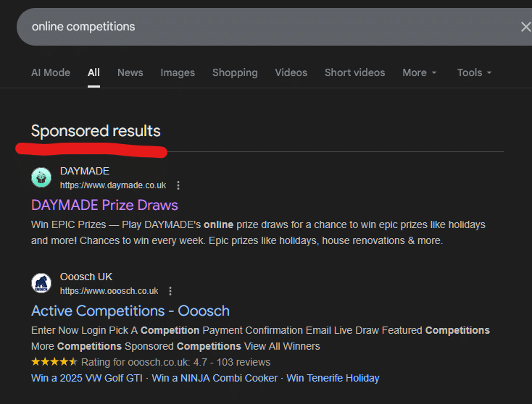The image size is (532, 404).
Task: Click the Ooosch star rating
Action: [54, 362]
